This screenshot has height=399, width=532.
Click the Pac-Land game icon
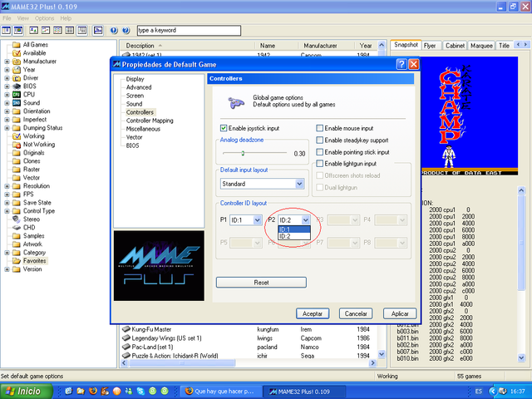(x=126, y=347)
